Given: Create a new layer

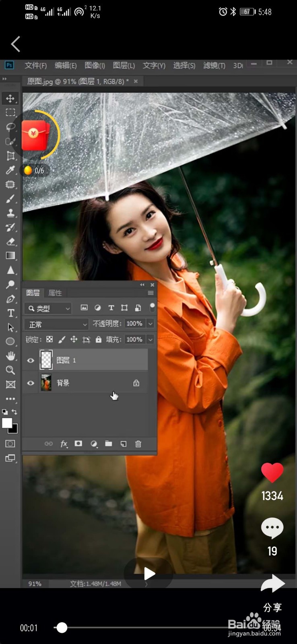Looking at the screenshot, I should coord(123,444).
